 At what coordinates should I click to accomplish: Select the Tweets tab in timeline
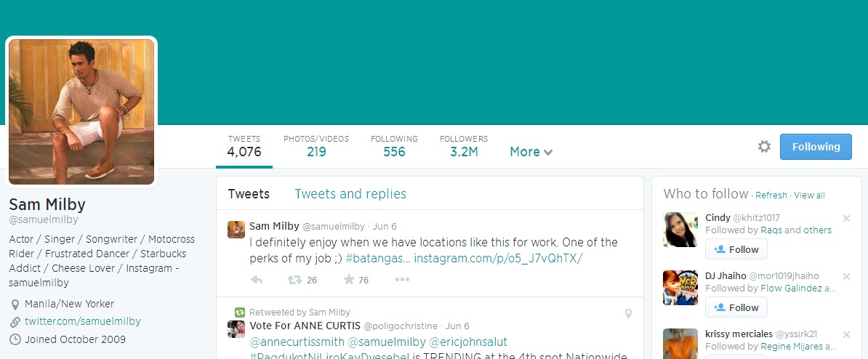click(249, 193)
